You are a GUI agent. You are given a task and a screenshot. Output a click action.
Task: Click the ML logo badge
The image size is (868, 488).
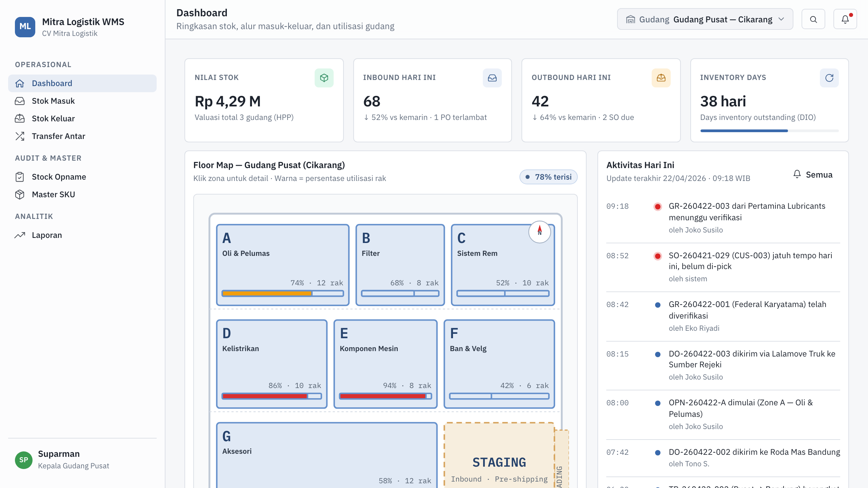coord(25,27)
